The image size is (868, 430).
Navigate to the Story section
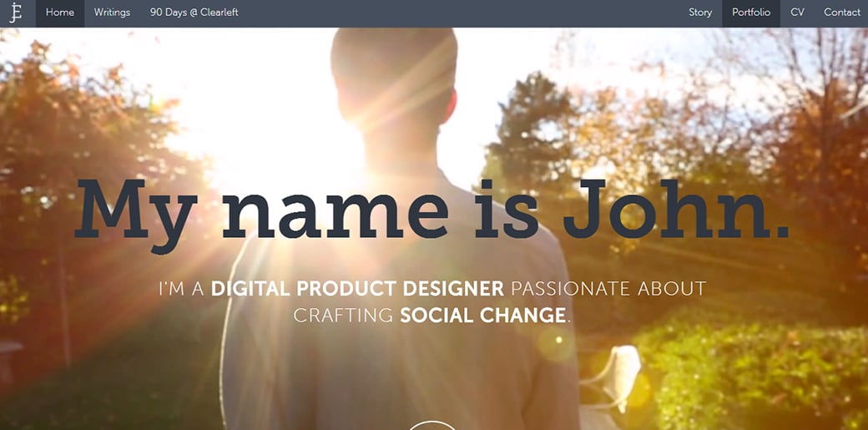pyautogui.click(x=700, y=13)
